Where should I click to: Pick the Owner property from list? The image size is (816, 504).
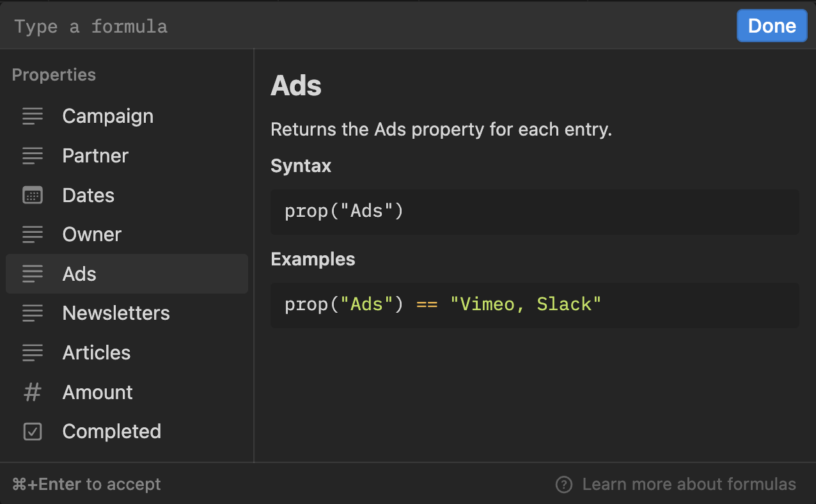(127, 235)
